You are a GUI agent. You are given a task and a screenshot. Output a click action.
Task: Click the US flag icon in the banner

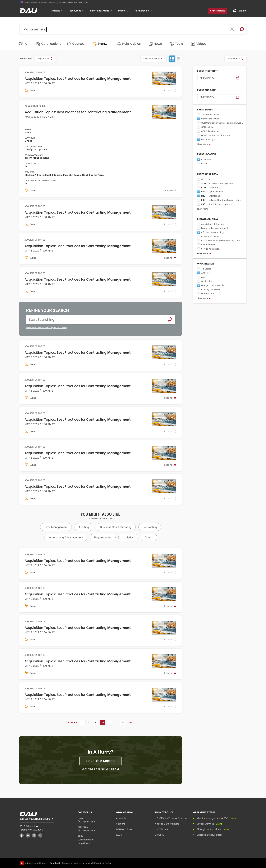22,2
